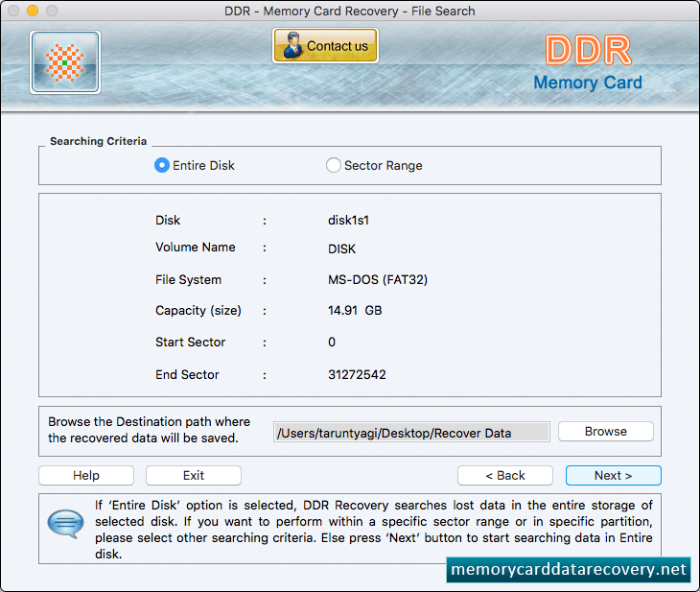Click the End Sector label
The image size is (700, 592).
tap(187, 374)
